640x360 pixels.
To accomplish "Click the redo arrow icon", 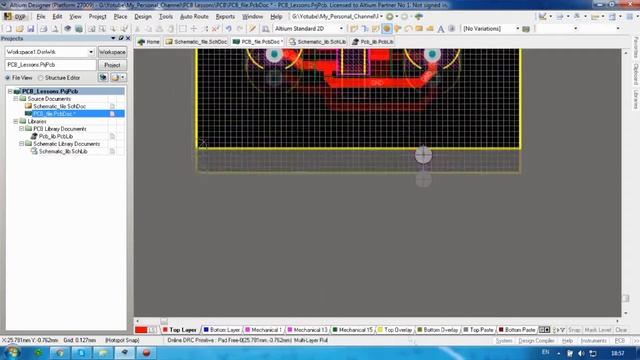I will click(240, 29).
